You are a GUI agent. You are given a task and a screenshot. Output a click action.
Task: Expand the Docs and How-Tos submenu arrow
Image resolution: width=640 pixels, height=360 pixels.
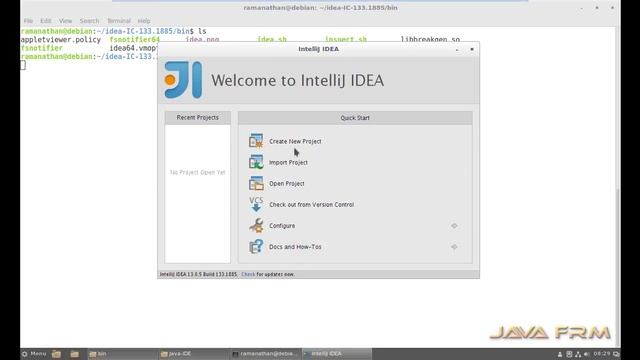click(454, 247)
